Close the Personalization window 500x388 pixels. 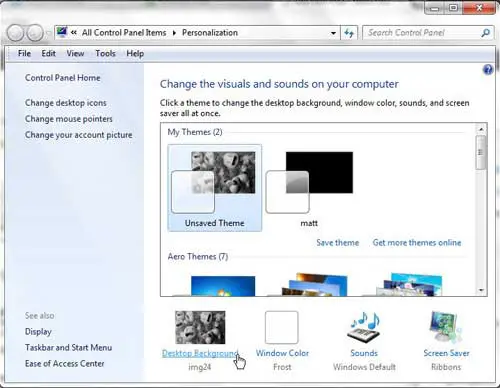(479, 7)
